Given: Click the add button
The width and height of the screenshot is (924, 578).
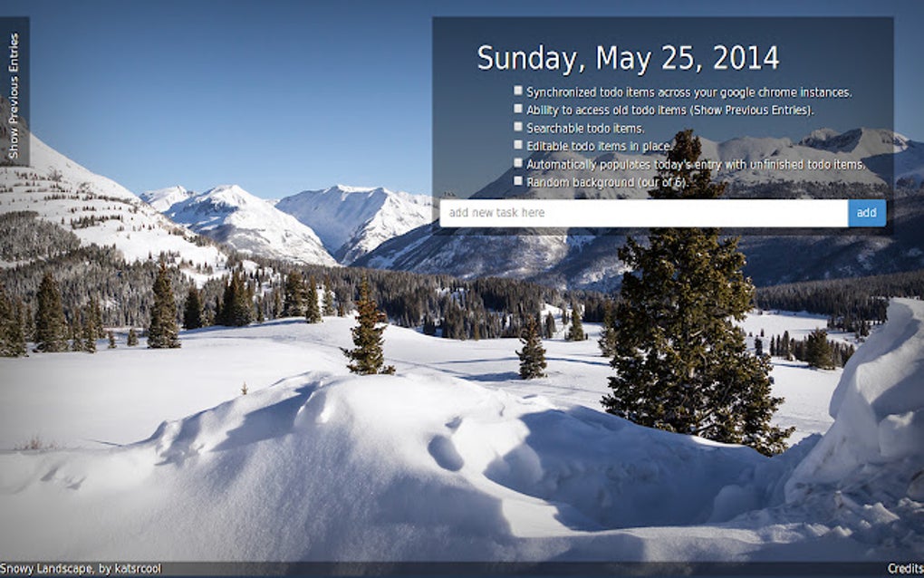Looking at the screenshot, I should [x=866, y=213].
